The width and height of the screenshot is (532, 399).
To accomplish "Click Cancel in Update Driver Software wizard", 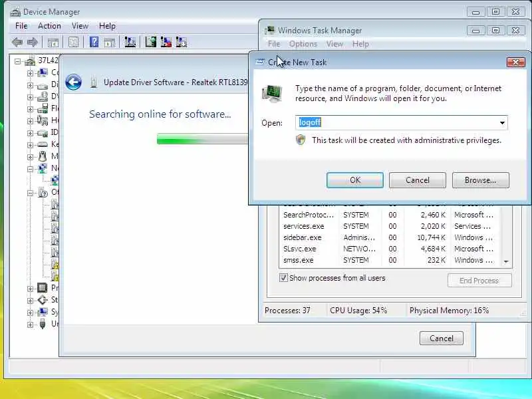I will [441, 338].
